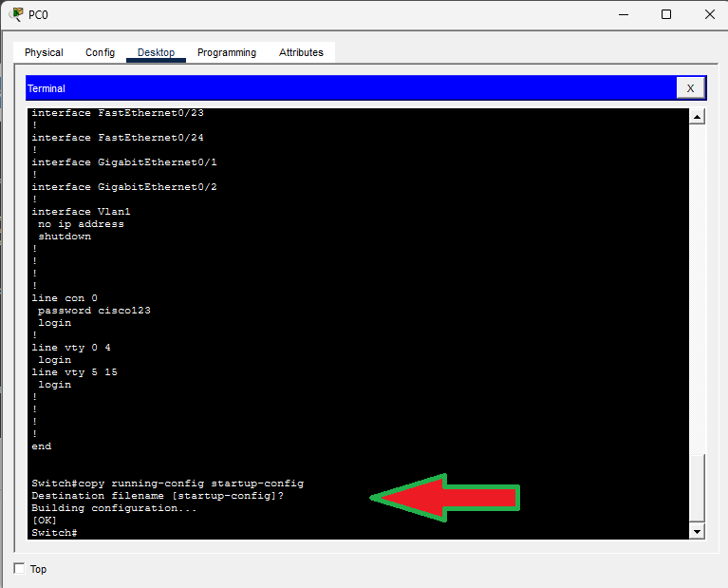The width and height of the screenshot is (728, 588).
Task: Close the PC0 window
Action: click(709, 14)
